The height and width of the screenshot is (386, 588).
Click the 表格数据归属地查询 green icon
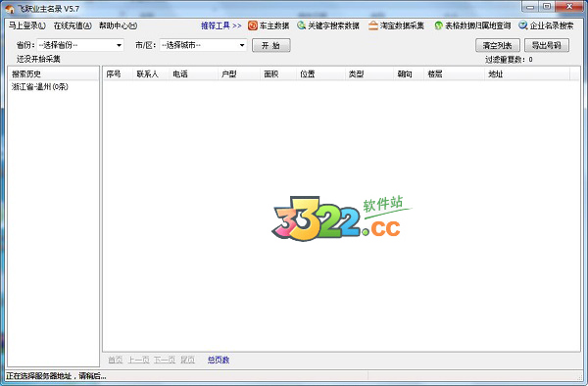(x=438, y=25)
